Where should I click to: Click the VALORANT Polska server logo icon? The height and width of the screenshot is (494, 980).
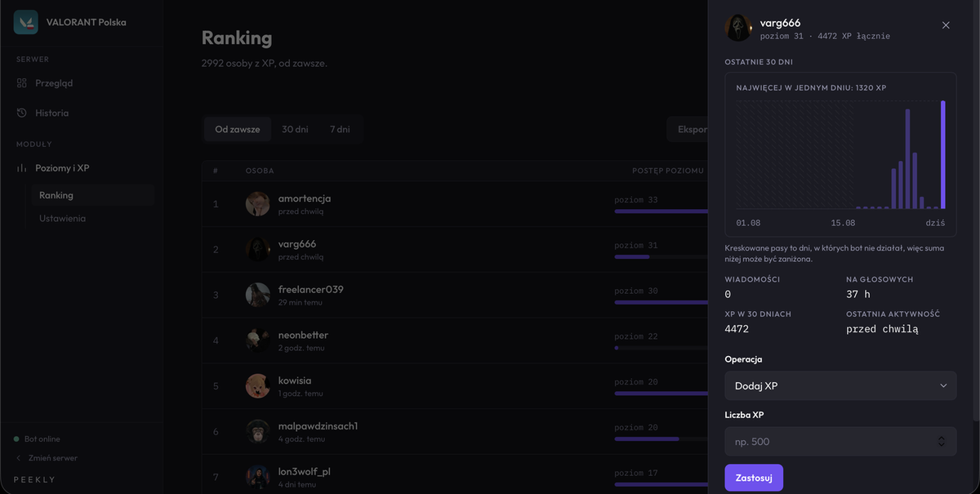pos(27,22)
